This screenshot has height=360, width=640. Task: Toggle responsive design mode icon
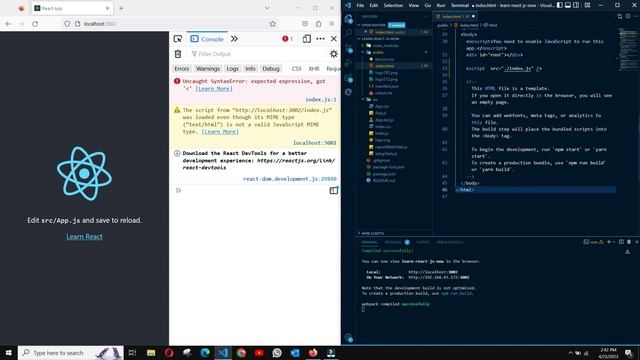(x=307, y=39)
